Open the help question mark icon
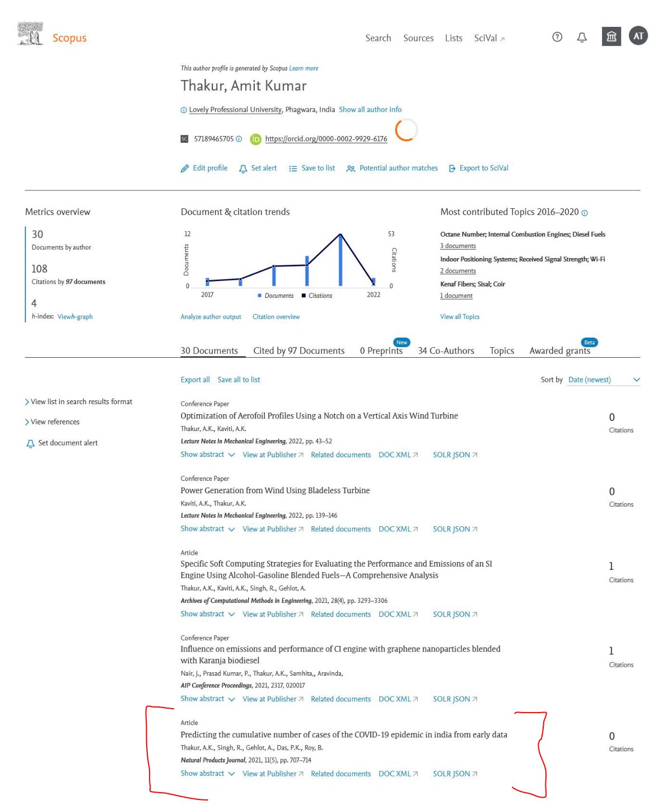 click(x=557, y=37)
